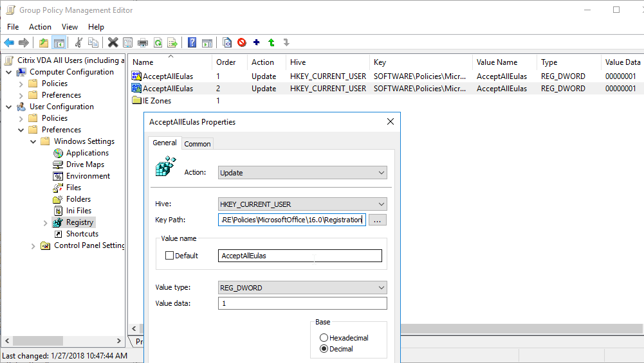Click the green Move Up arrow icon
Image resolution: width=644 pixels, height=363 pixels.
(271, 42)
